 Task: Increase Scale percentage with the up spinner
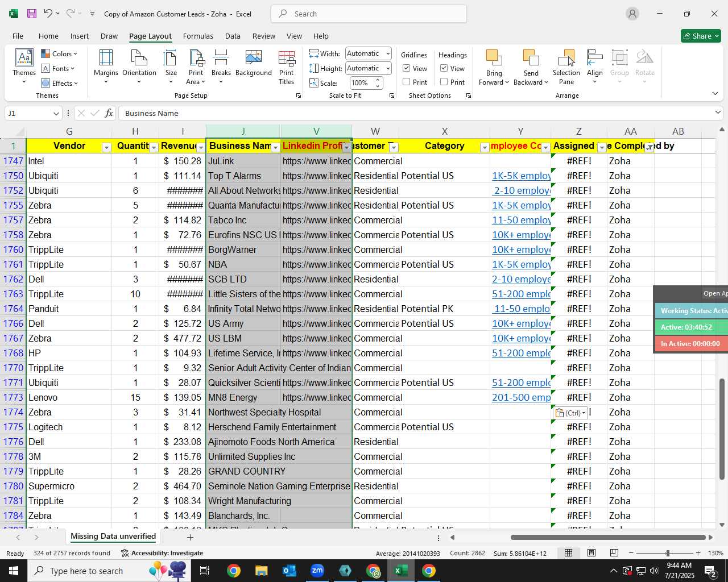(x=378, y=80)
